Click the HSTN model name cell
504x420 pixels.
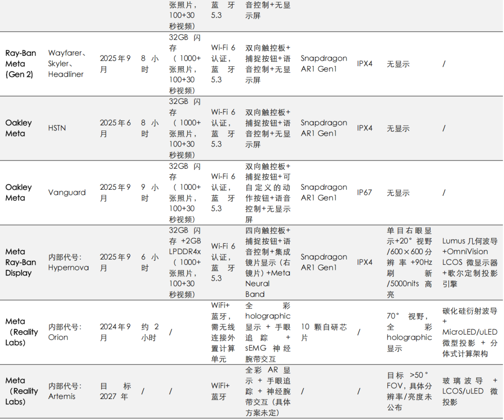(x=57, y=128)
